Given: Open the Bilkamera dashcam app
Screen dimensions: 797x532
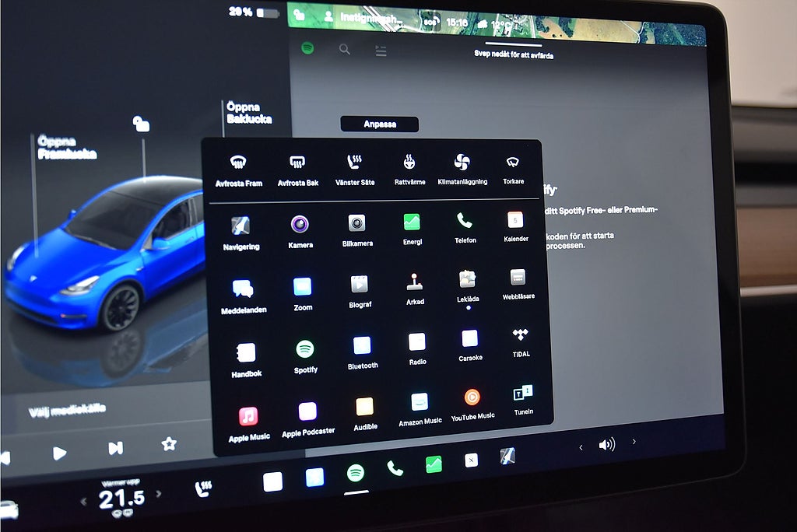Looking at the screenshot, I should pyautogui.click(x=356, y=224).
